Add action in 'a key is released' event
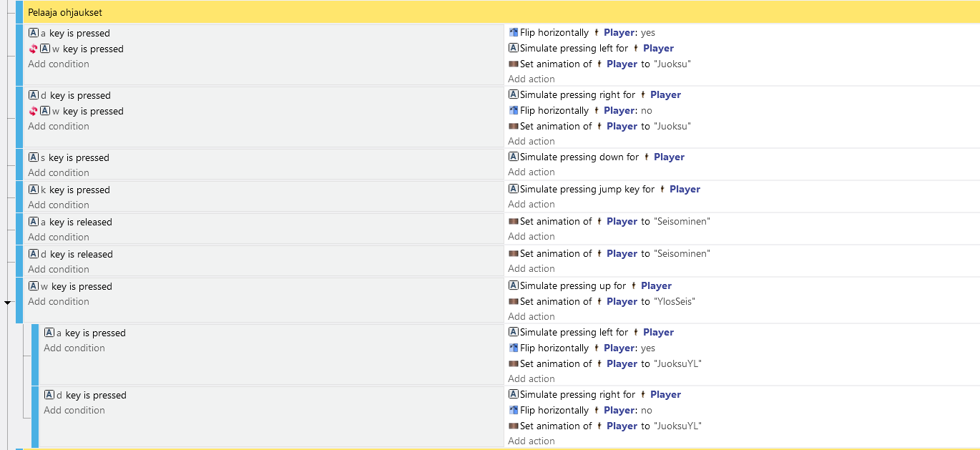This screenshot has width=980, height=450. (x=531, y=236)
